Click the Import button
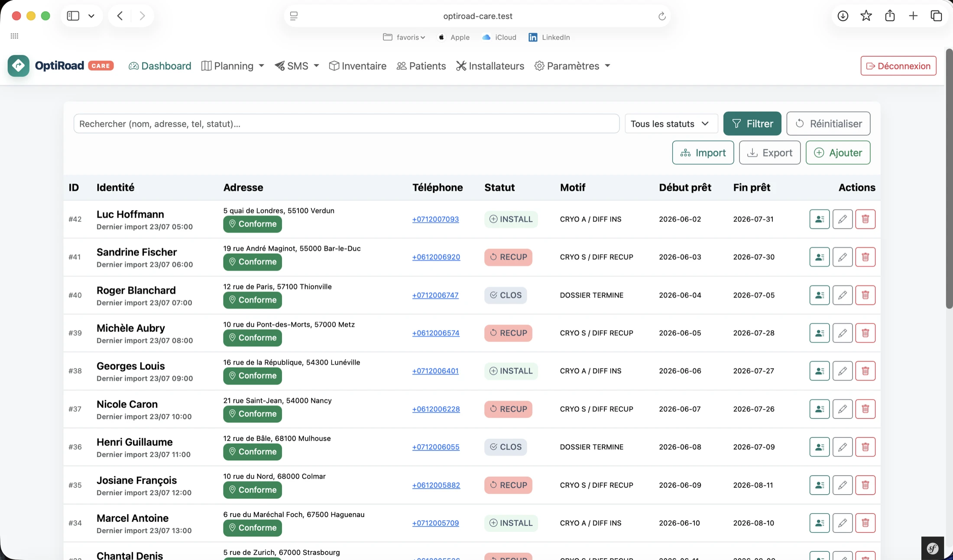Image resolution: width=953 pixels, height=560 pixels. pyautogui.click(x=703, y=152)
